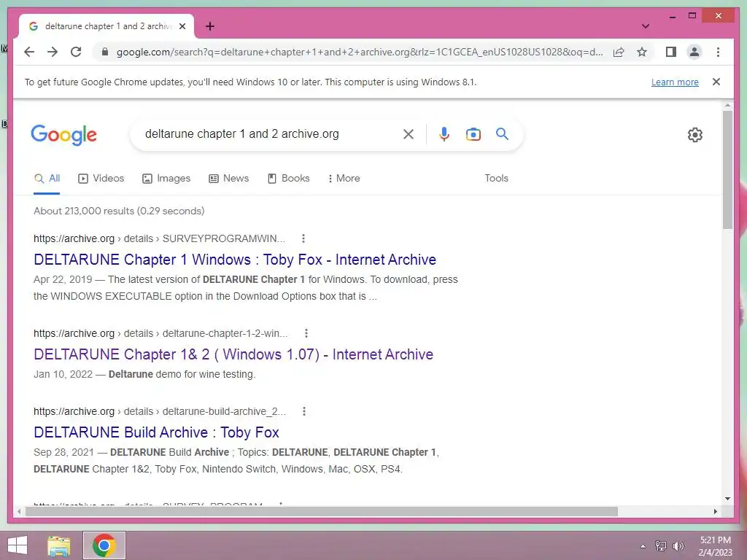Screen dimensions: 747x560
Task: Start search by voice
Action: click(x=444, y=134)
